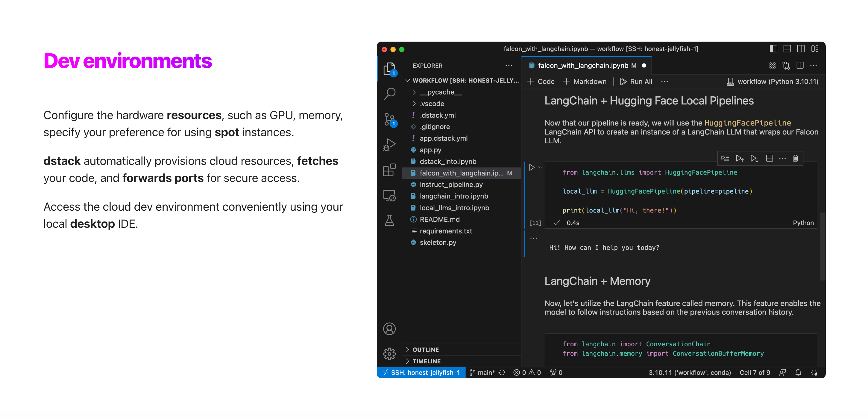Open README.md file
This screenshot has width=868, height=419.
pos(462,219)
